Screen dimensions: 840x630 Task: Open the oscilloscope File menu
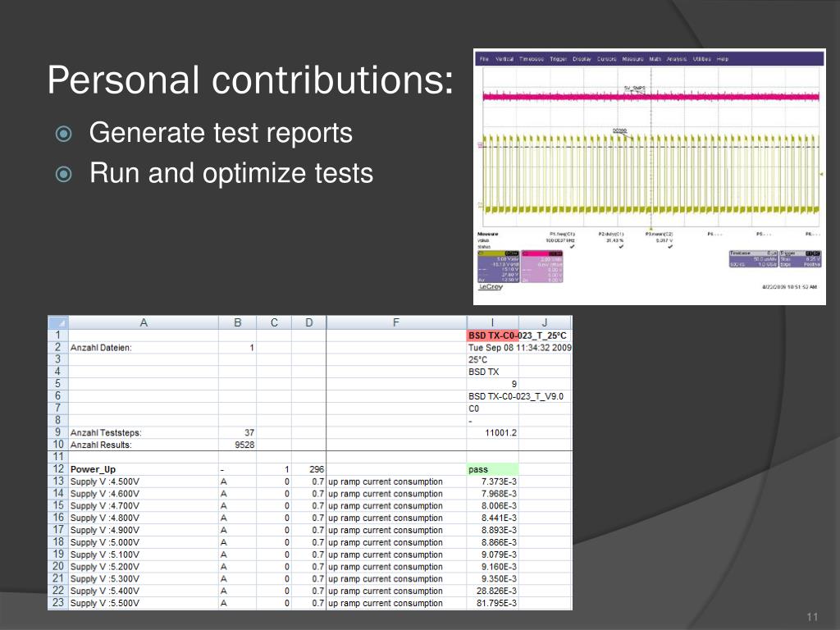484,59
